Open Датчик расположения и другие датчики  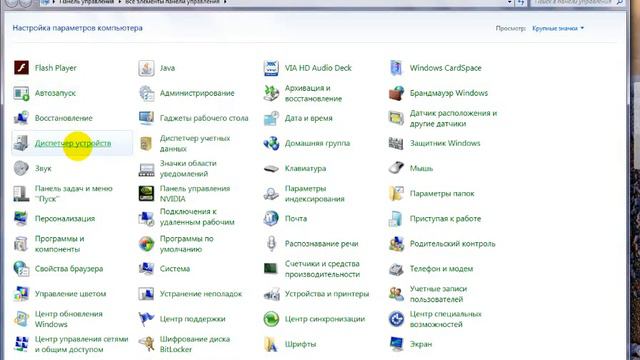pos(453,118)
